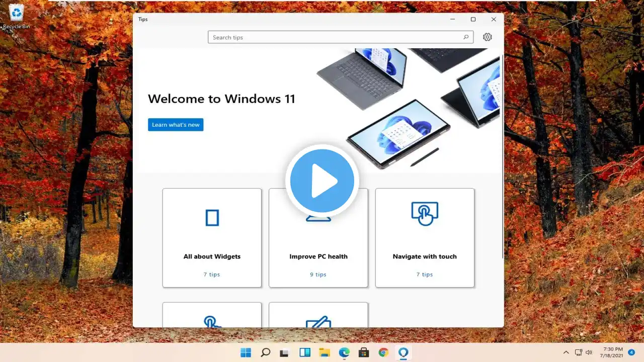Viewport: 644px width, 362px height.
Task: Click the Tips title text
Action: (143, 19)
